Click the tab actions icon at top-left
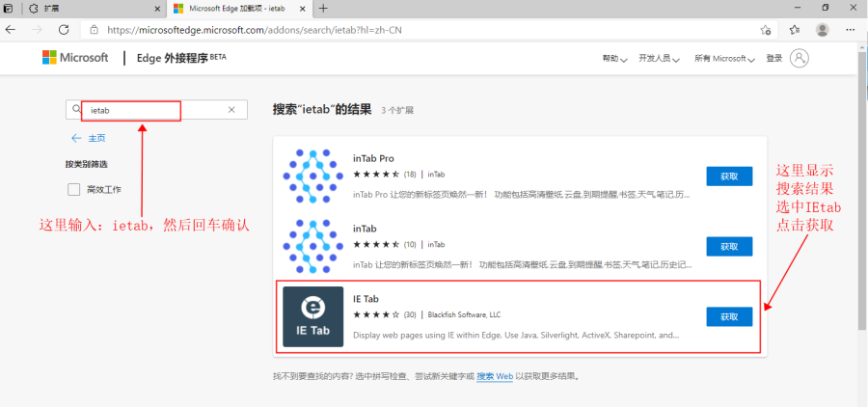Viewport: 868px width, 407px height. pyautogui.click(x=9, y=9)
